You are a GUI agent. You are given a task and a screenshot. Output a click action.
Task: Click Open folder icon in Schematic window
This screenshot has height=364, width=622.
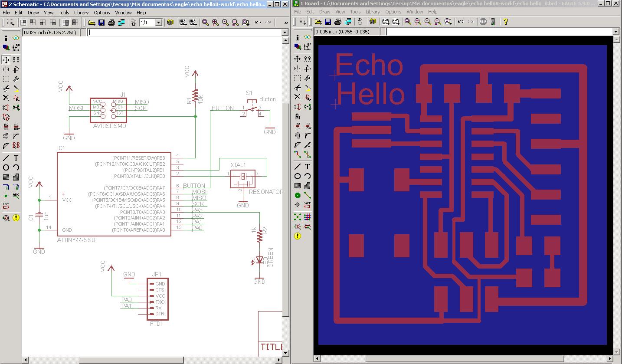pyautogui.click(x=92, y=23)
